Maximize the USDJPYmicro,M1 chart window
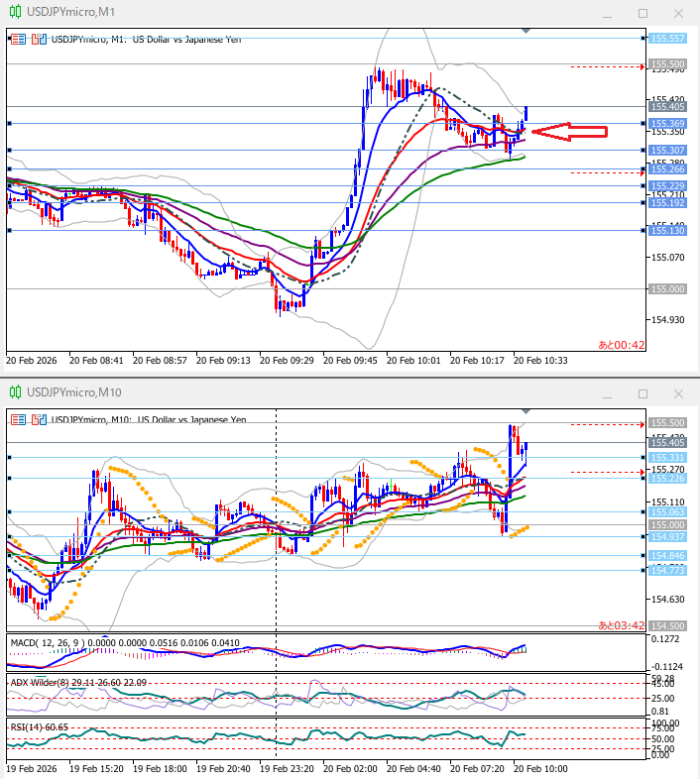 coord(642,13)
